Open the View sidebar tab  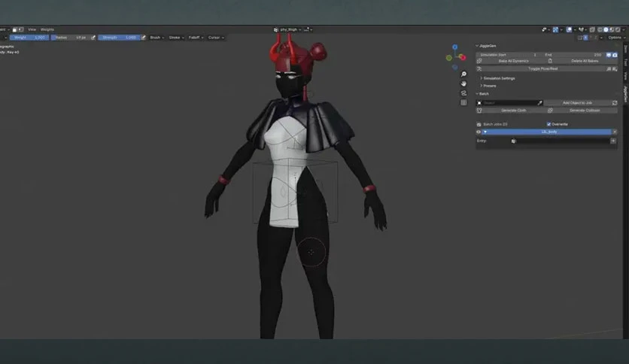pyautogui.click(x=625, y=76)
